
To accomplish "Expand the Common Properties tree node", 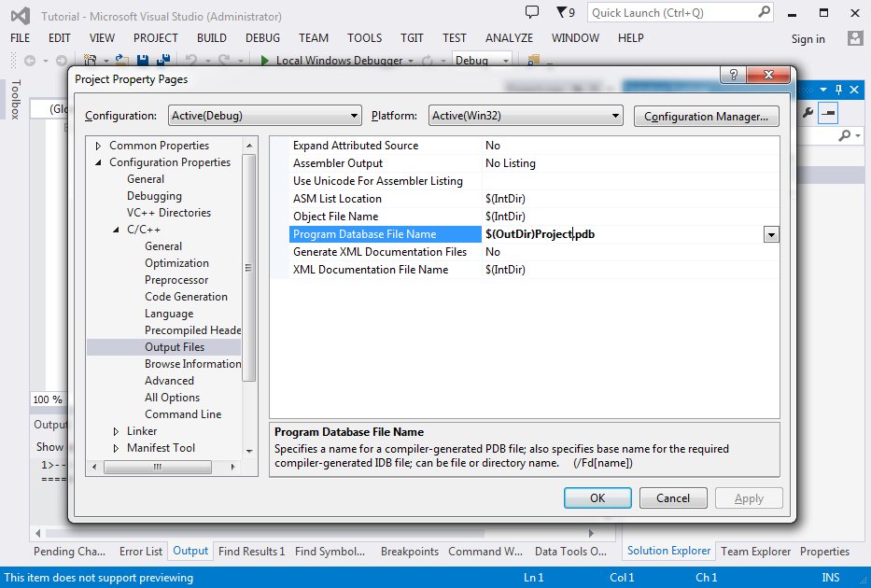I will coord(98,146).
